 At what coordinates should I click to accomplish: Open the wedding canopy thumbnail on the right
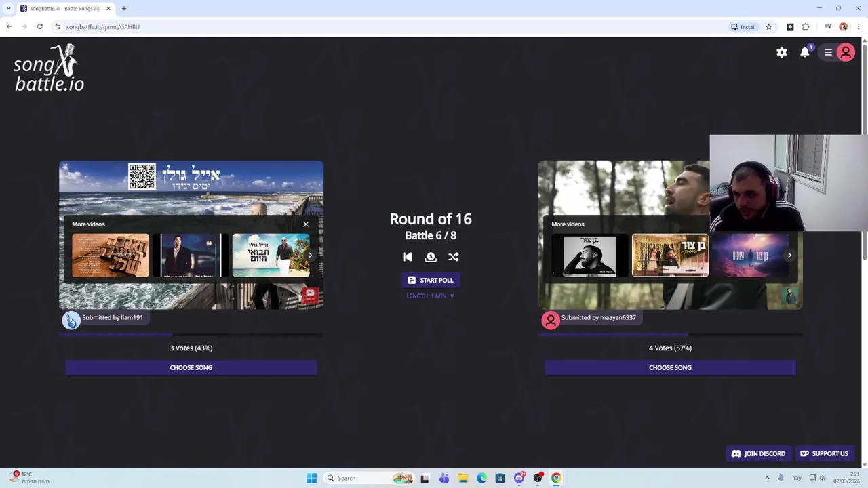(670, 256)
